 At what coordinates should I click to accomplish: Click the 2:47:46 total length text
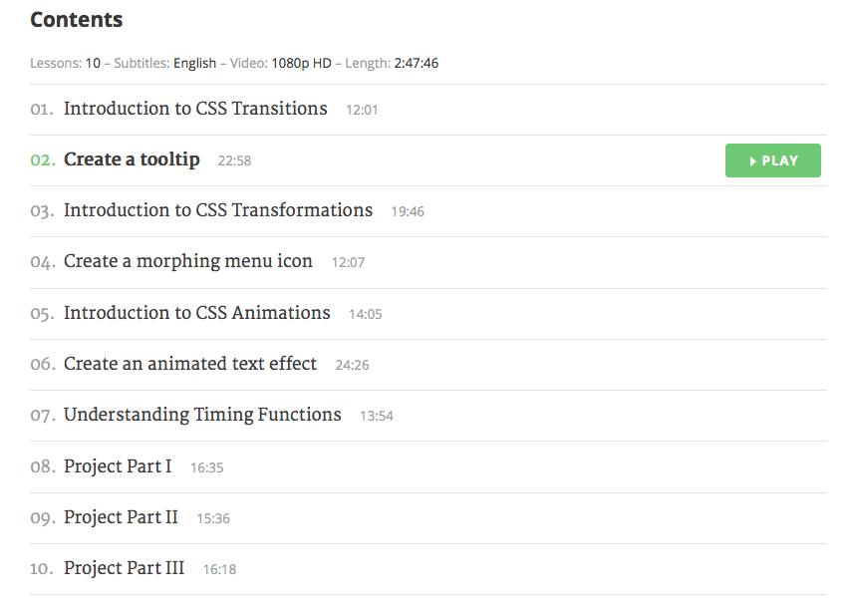417,63
